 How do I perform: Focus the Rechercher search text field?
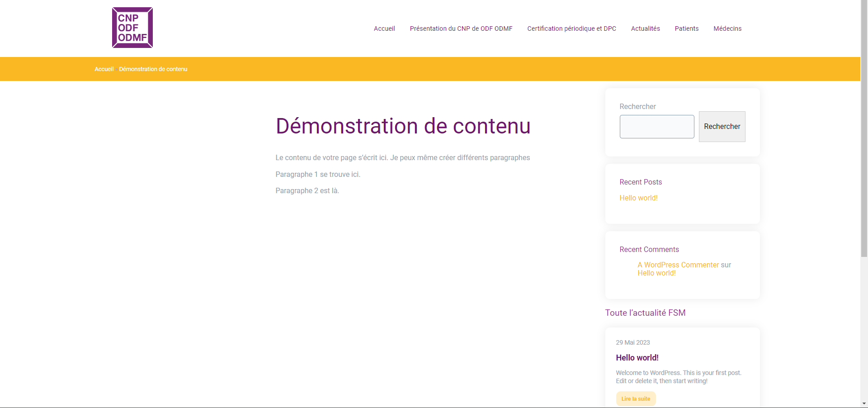[656, 127]
